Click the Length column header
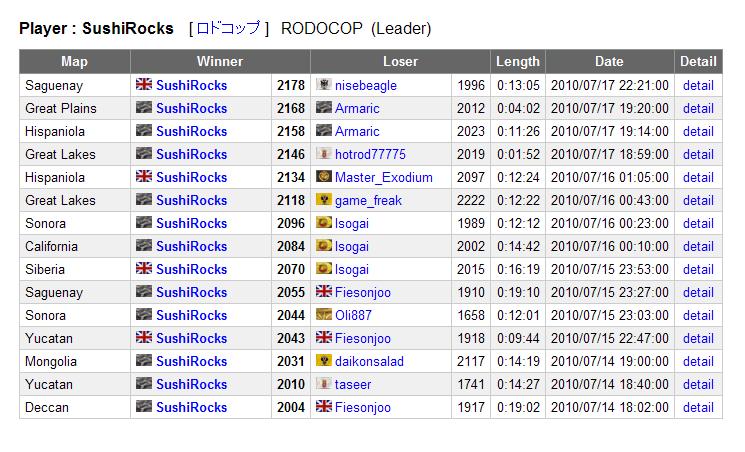The image size is (745, 452). click(518, 61)
